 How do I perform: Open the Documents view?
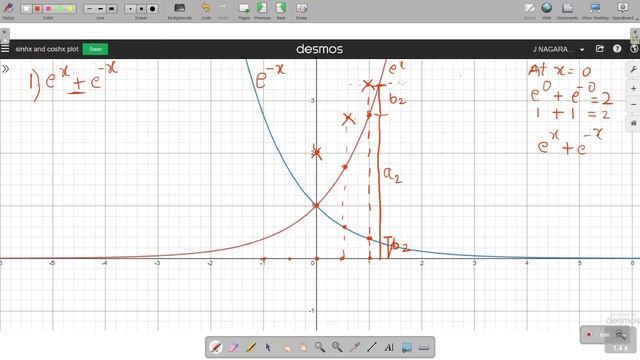click(567, 11)
